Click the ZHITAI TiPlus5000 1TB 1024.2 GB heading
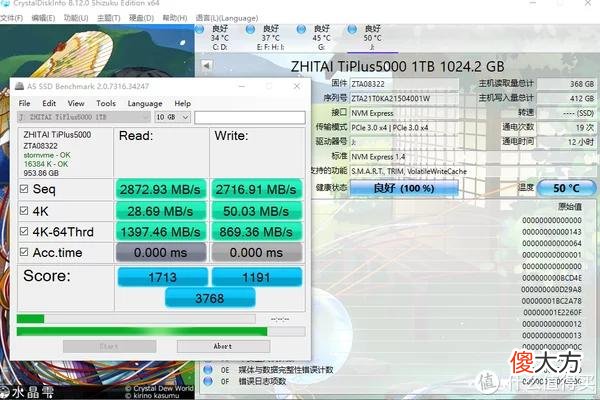 (398, 66)
